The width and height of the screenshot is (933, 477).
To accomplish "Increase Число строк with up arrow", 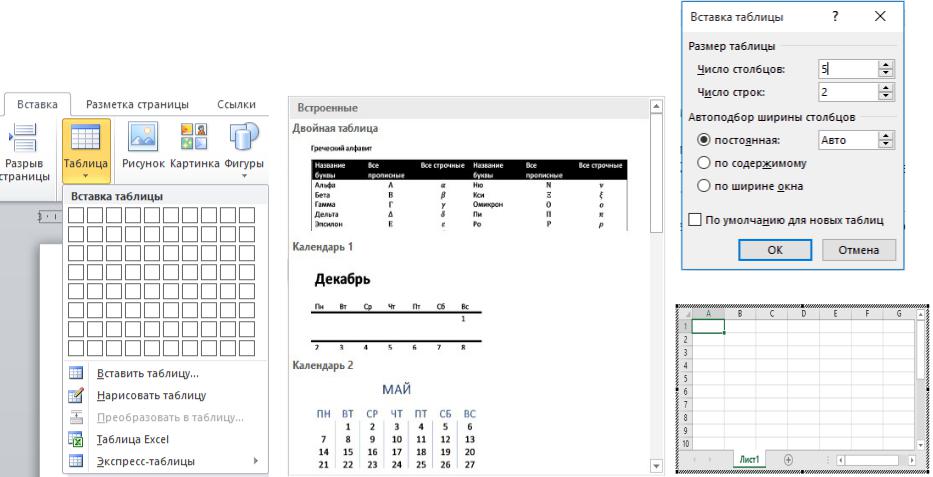I will 886,88.
